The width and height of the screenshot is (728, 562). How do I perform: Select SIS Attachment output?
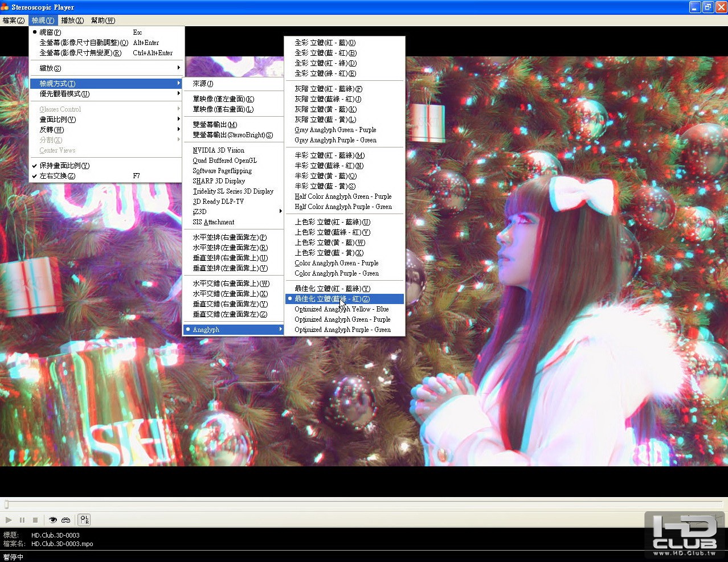click(x=234, y=222)
